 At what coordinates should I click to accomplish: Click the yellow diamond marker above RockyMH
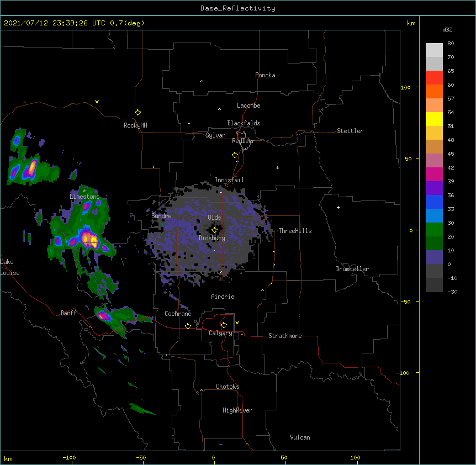[x=137, y=112]
